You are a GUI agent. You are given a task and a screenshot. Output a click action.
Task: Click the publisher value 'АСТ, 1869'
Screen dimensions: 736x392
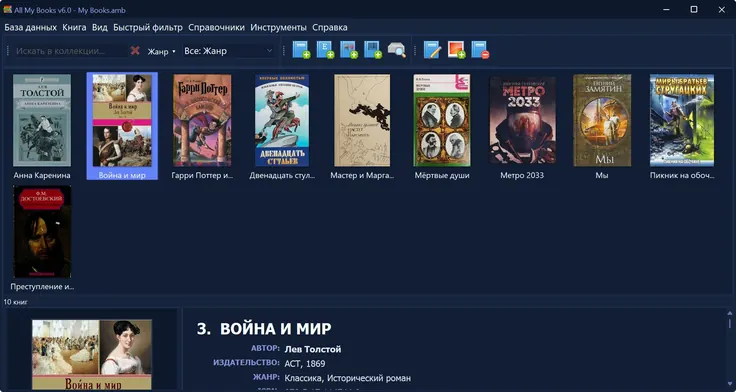tap(305, 363)
